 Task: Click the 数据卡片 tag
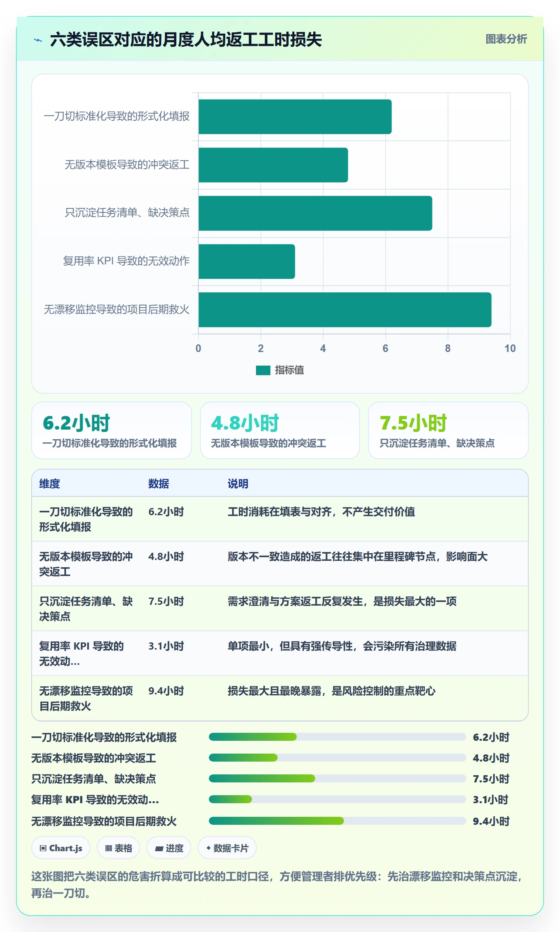[x=227, y=848]
